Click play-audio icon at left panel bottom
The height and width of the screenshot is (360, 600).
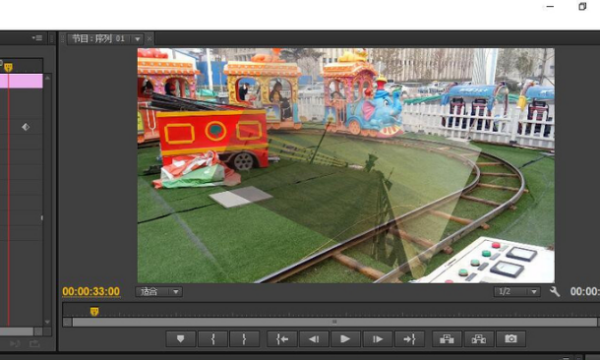click(x=15, y=344)
